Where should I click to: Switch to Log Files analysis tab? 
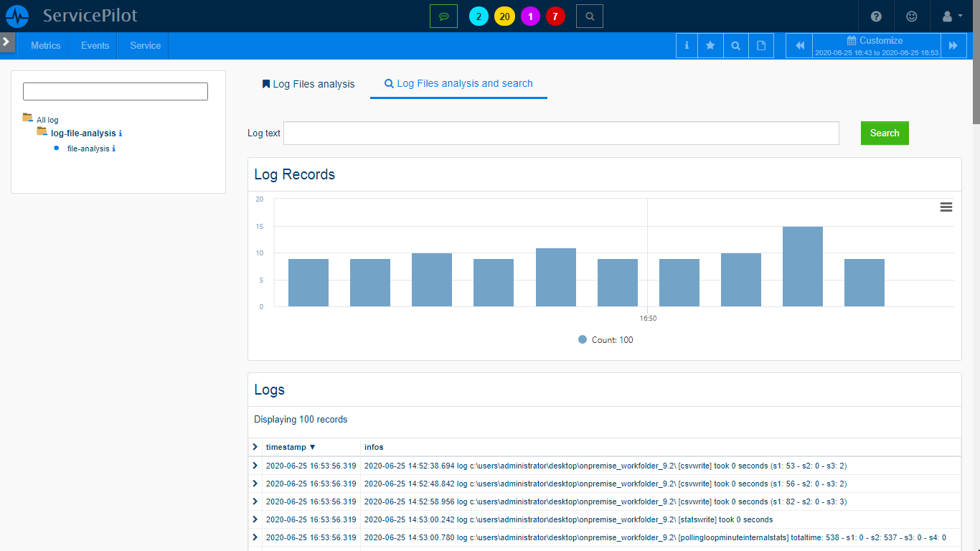pyautogui.click(x=308, y=84)
